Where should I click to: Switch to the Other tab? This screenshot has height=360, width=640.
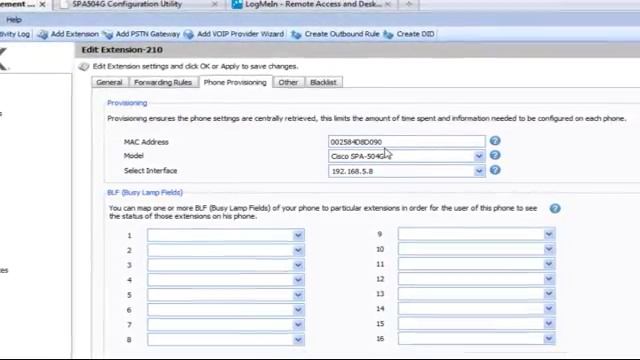tap(288, 82)
